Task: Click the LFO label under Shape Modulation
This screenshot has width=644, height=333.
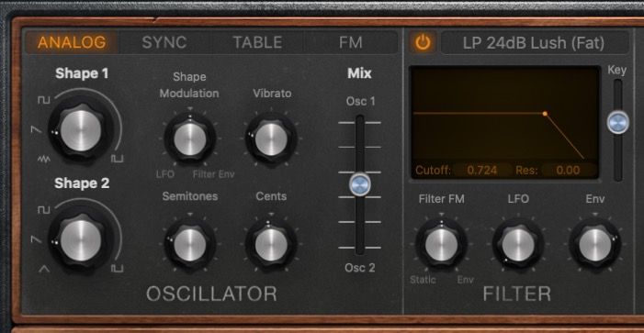Action: (165, 174)
